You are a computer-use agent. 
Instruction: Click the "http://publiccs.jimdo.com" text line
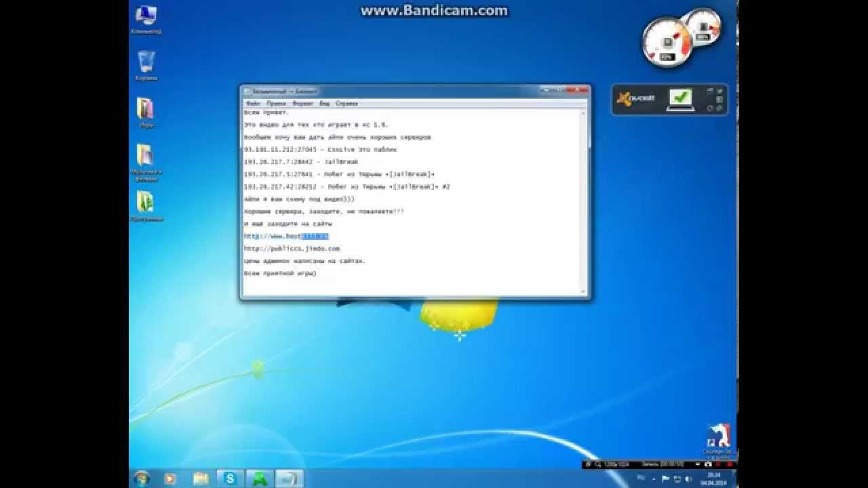pos(292,249)
